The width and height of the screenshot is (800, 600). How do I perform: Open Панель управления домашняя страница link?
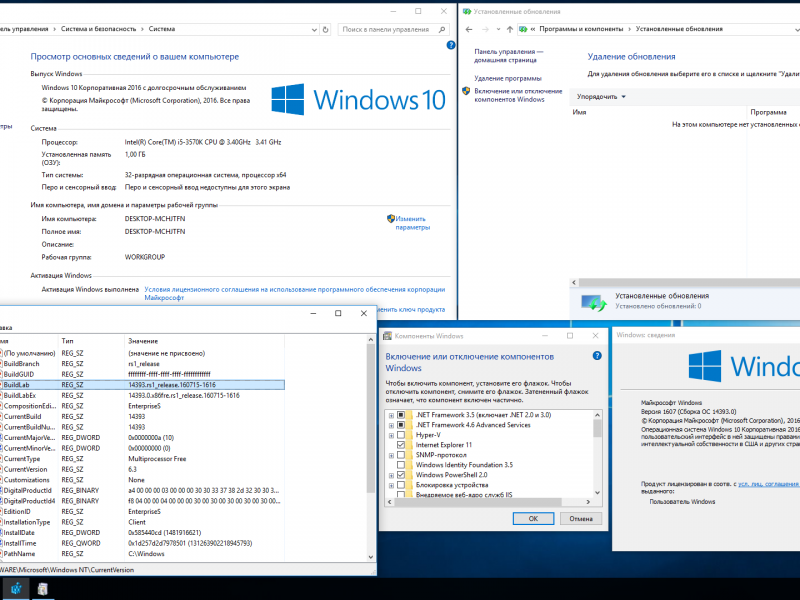[509, 56]
